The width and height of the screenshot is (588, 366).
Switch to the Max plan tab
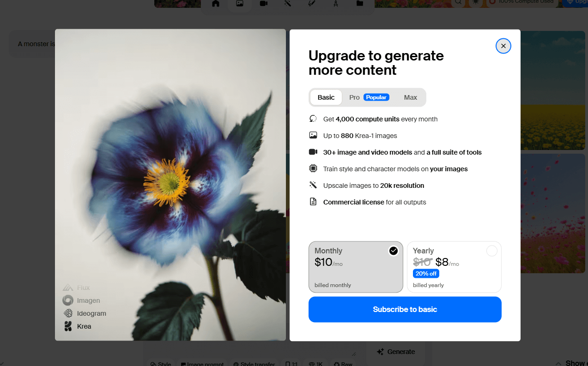point(410,97)
